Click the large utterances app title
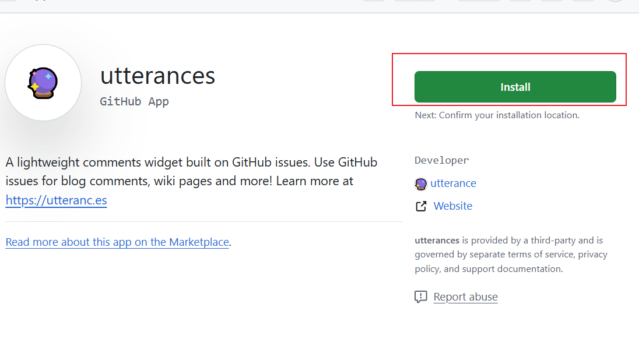Image resolution: width=639 pixels, height=364 pixels. (157, 76)
